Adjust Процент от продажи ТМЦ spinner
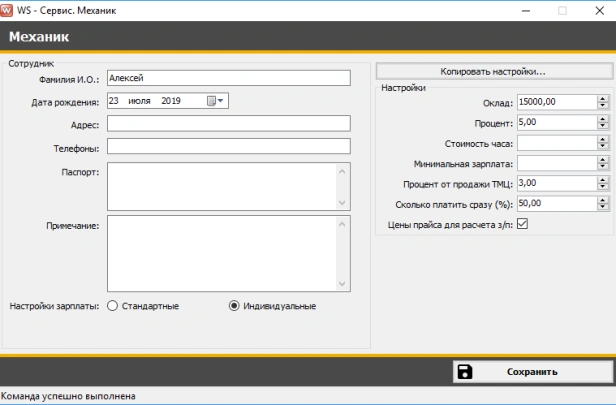The width and height of the screenshot is (616, 405). 602,183
